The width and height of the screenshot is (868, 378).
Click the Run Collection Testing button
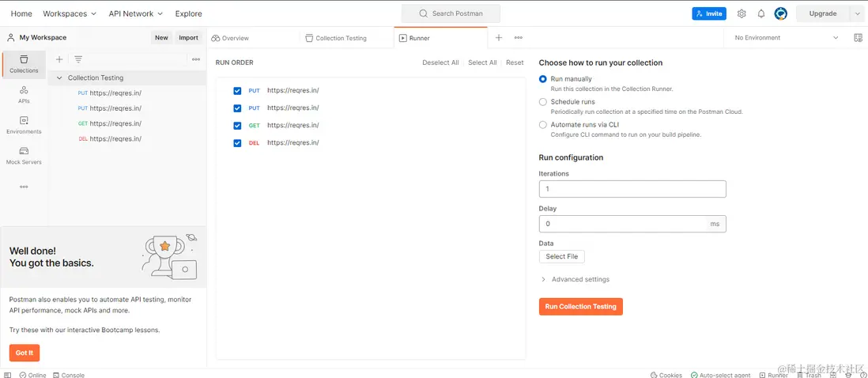(580, 306)
